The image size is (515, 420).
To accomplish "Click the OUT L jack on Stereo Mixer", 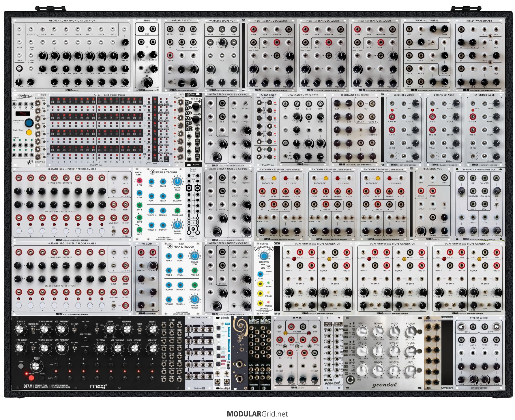I will tap(461, 327).
